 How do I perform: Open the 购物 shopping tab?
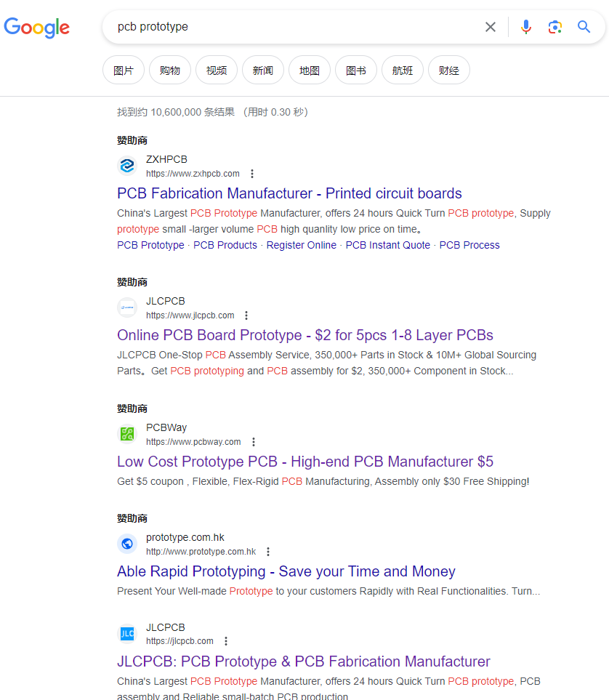pyautogui.click(x=169, y=70)
